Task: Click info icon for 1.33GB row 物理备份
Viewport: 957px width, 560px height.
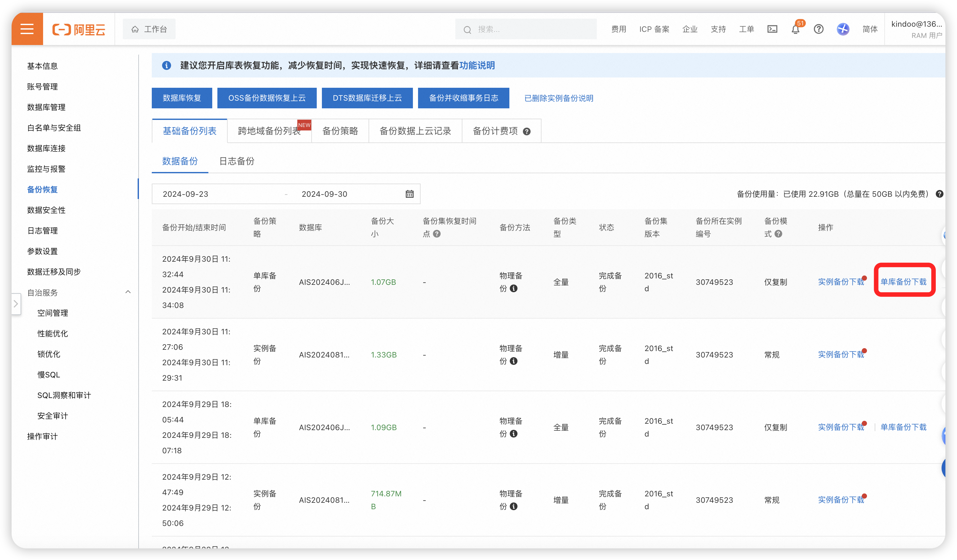Action: (x=513, y=361)
